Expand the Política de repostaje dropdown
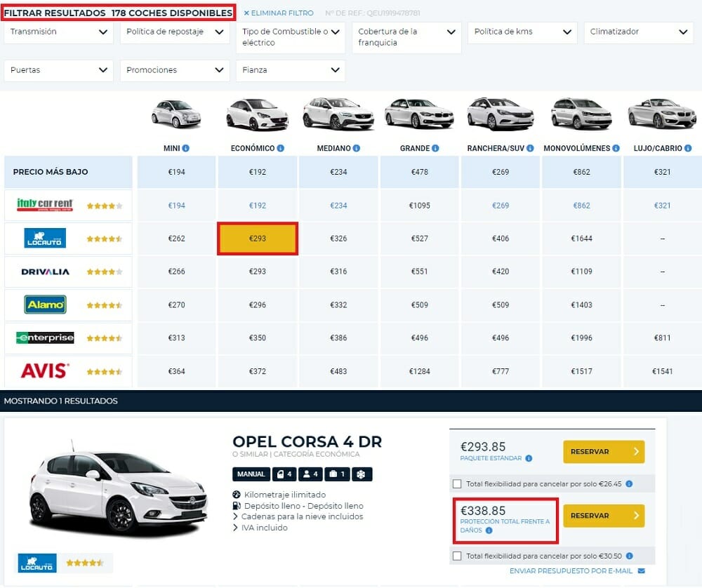The width and height of the screenshot is (702, 588). pyautogui.click(x=175, y=32)
